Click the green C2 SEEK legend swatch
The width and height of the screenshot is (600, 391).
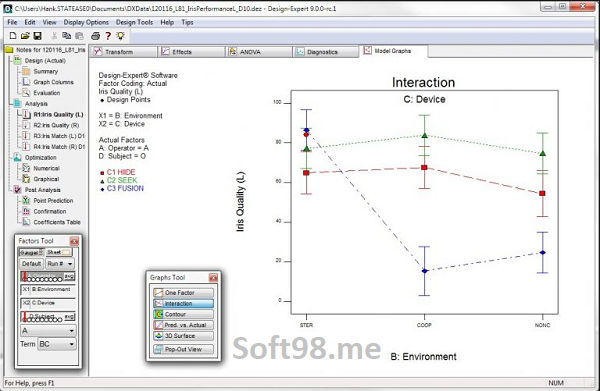(102, 181)
